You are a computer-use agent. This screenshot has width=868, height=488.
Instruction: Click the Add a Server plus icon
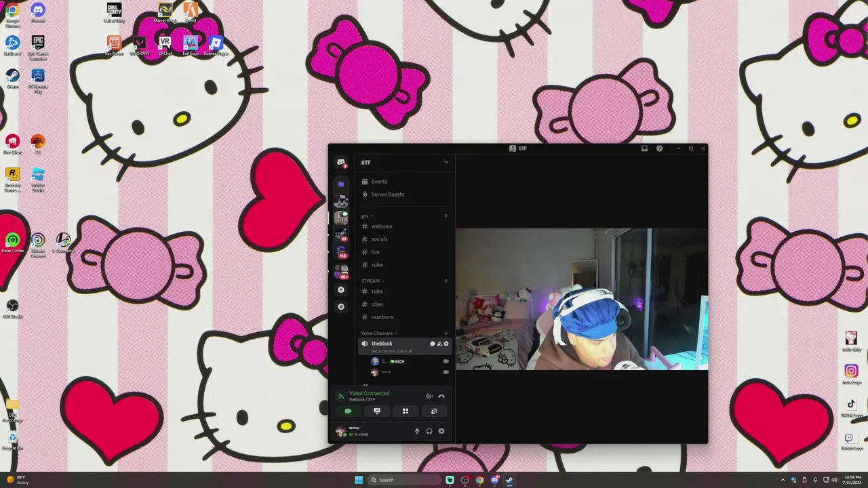point(341,290)
